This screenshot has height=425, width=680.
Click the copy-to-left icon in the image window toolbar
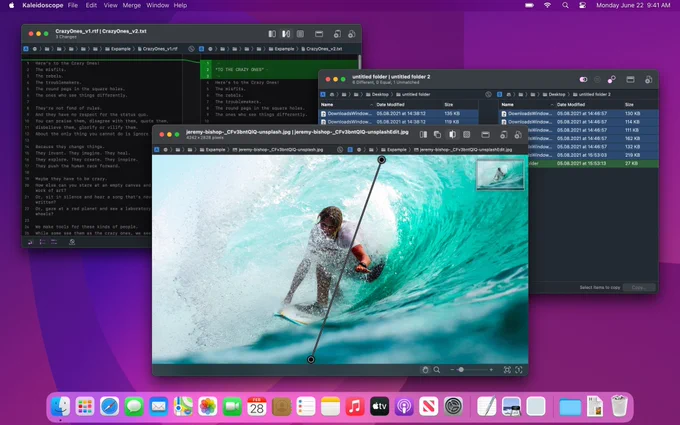coord(503,135)
